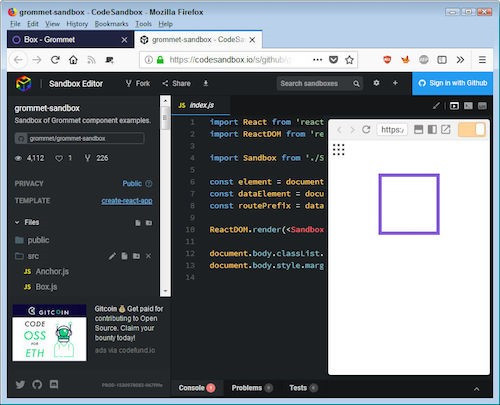The image size is (500, 405).
Task: Sign in with Github
Action: coord(452,83)
